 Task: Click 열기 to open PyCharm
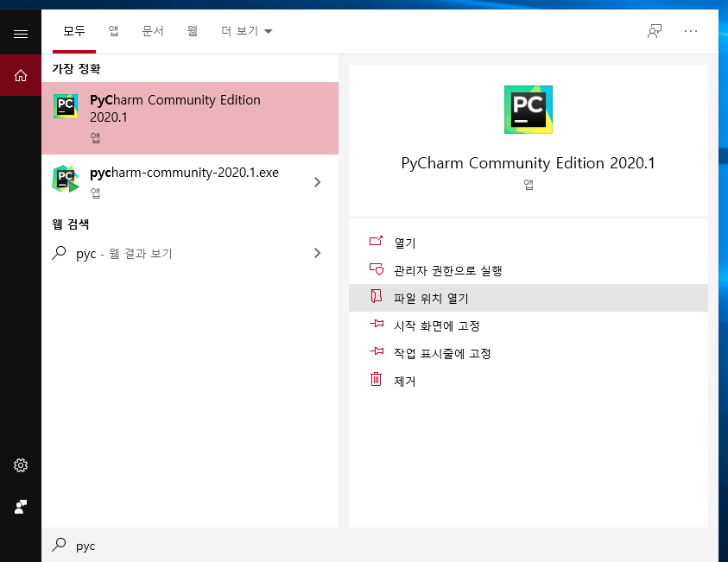click(529, 243)
